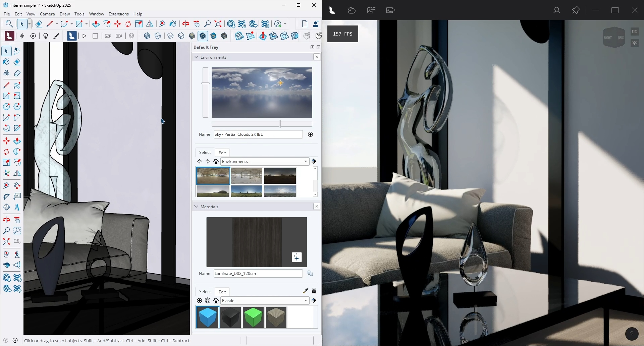644x346 pixels.
Task: Select the Walk tool
Action: 17,254
